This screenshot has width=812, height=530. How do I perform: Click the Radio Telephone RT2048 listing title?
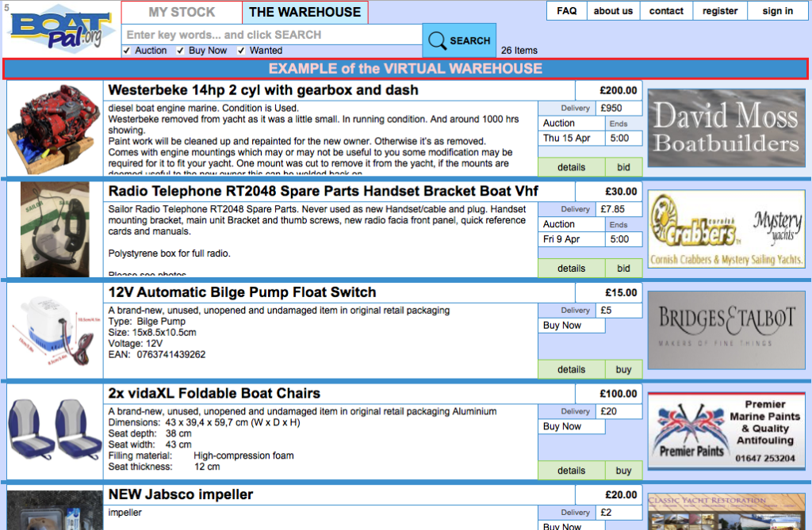pyautogui.click(x=324, y=191)
